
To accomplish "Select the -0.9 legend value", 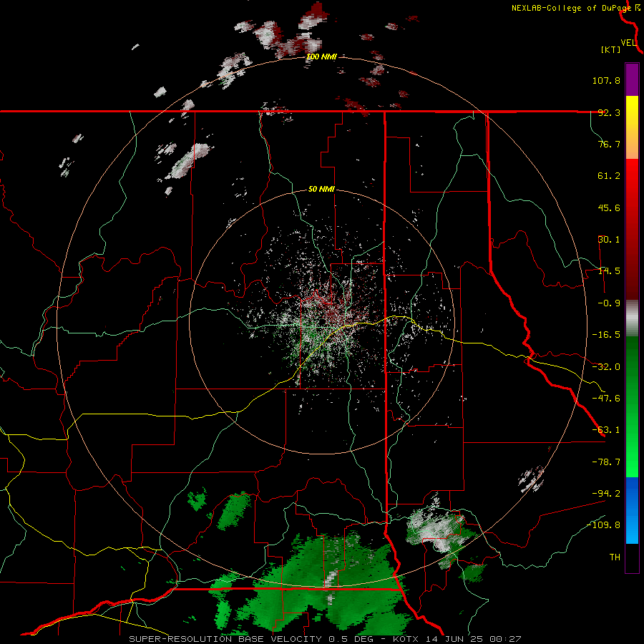I will pyautogui.click(x=606, y=303).
